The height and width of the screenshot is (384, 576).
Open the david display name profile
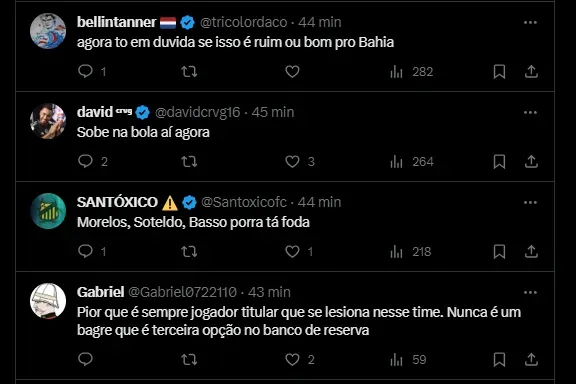pos(95,112)
